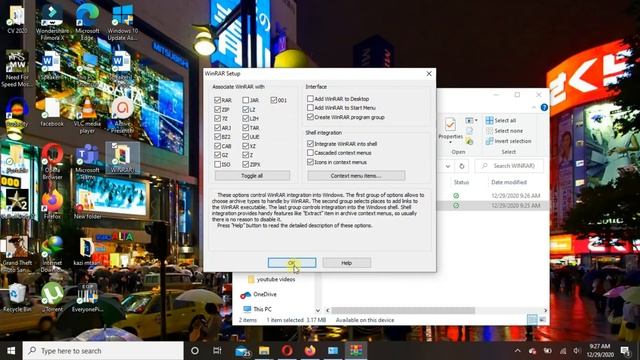Select Wondershare Filmora X desktop icon
The height and width of the screenshot is (360, 640).
tap(52, 22)
